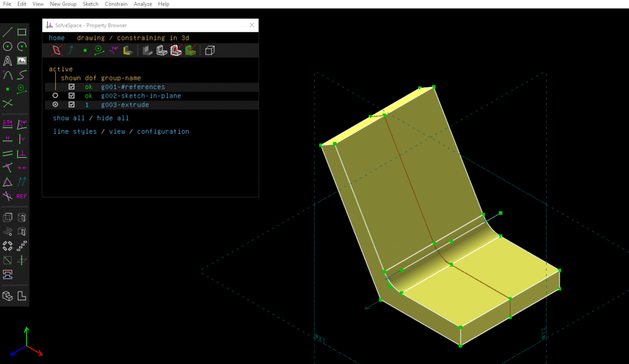Select the Rectangle tool
This screenshot has height=364, width=629.
pyautogui.click(x=23, y=31)
